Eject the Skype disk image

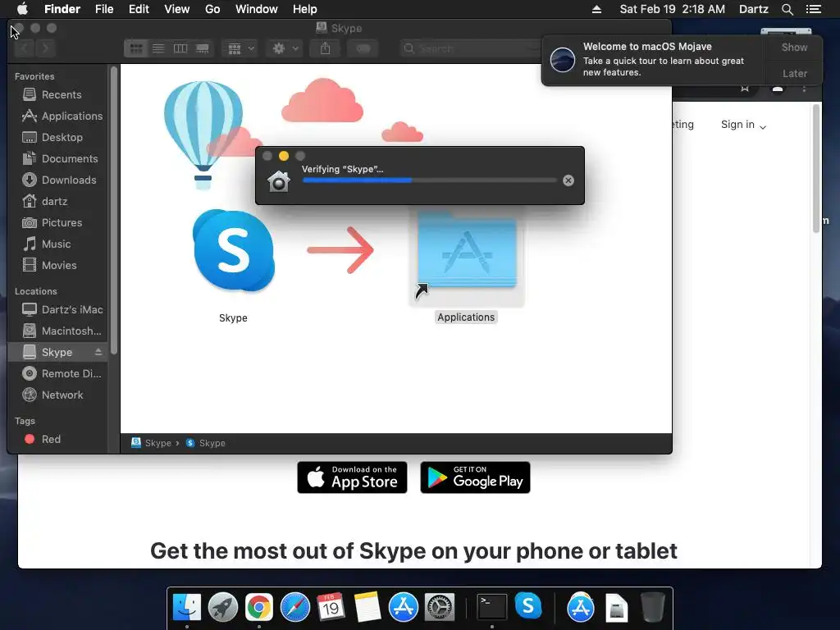(x=98, y=352)
